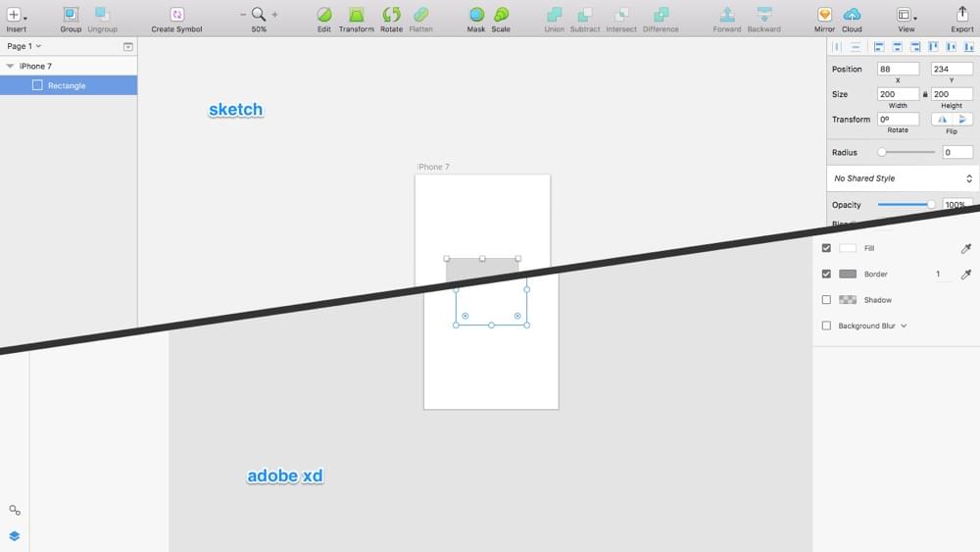
Task: Toggle the Fill checkbox
Action: point(826,248)
